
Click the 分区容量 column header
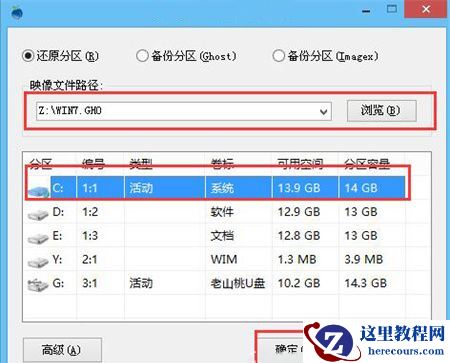point(367,163)
